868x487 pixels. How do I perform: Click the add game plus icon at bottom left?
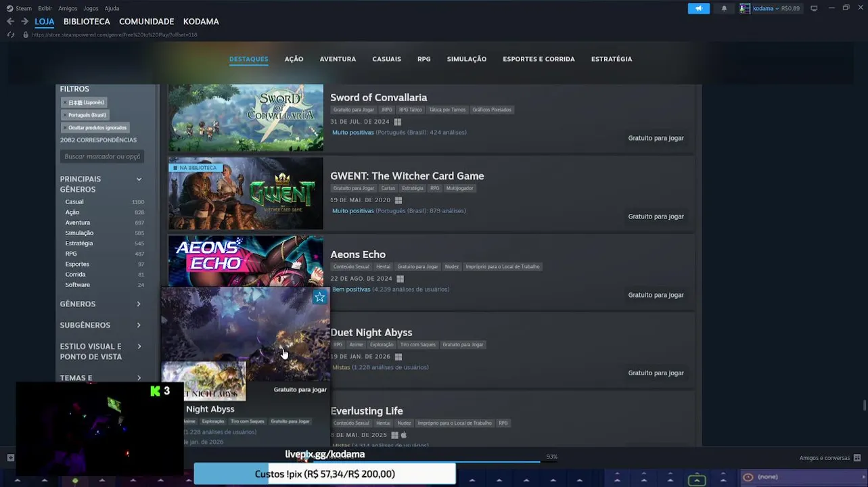(10, 457)
